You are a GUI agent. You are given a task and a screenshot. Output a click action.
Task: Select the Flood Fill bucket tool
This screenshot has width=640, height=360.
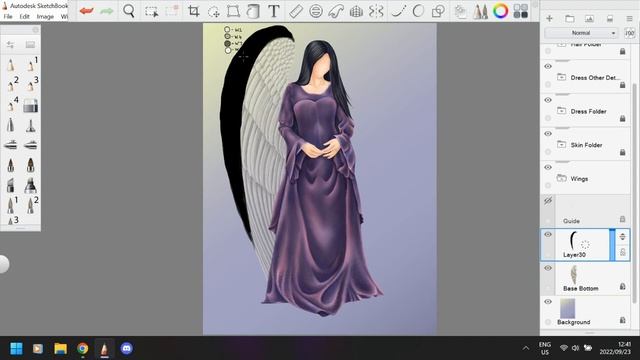coord(253,11)
